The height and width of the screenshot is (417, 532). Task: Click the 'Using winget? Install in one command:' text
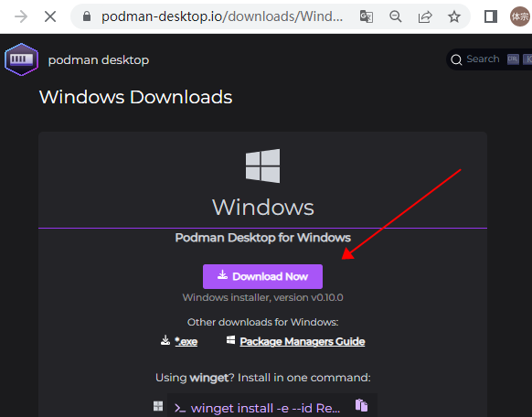(263, 378)
